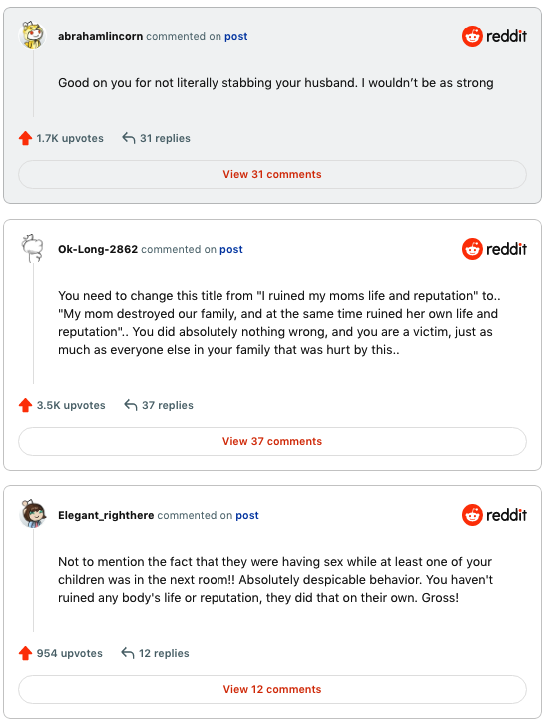Open View 31 comments button
The image size is (548, 722).
click(x=272, y=175)
